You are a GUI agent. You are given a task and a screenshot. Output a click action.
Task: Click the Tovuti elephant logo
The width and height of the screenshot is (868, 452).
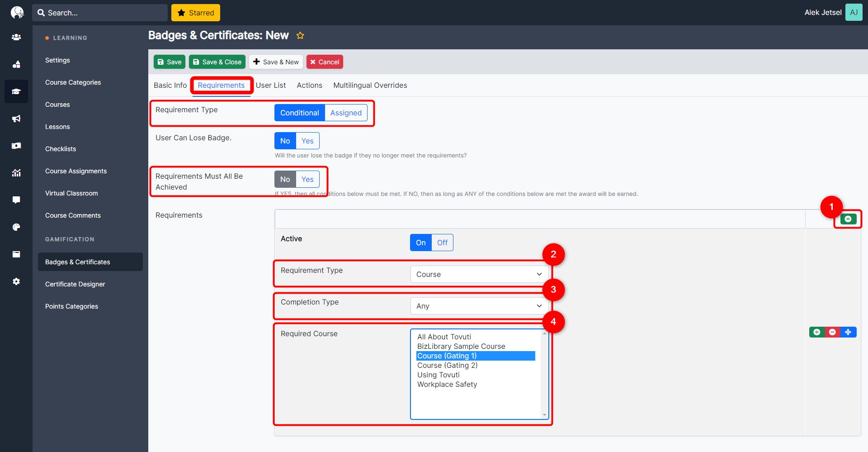(17, 12)
